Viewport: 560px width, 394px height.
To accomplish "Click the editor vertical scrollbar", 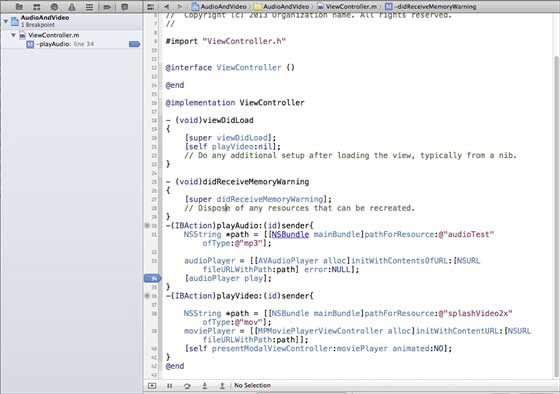I will click(556, 214).
